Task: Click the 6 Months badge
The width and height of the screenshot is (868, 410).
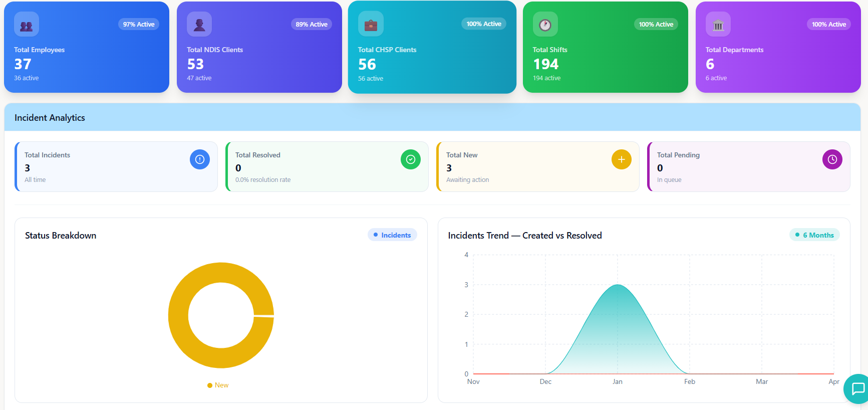Action: (x=814, y=235)
